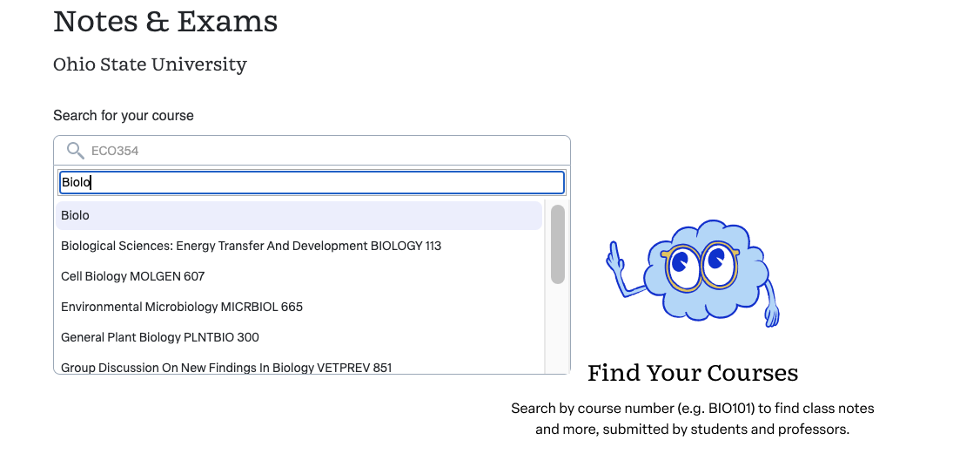Image resolution: width=980 pixels, height=467 pixels.
Task: Click the "Notes & Exams" page heading
Action: point(165,21)
